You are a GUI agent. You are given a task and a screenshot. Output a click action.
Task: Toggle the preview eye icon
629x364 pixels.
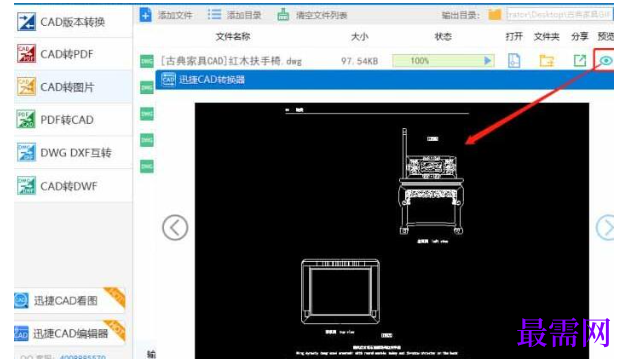606,61
